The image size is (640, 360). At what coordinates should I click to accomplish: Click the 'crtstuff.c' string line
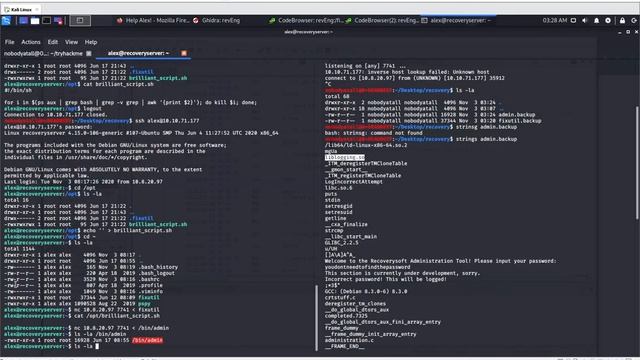[340, 298]
